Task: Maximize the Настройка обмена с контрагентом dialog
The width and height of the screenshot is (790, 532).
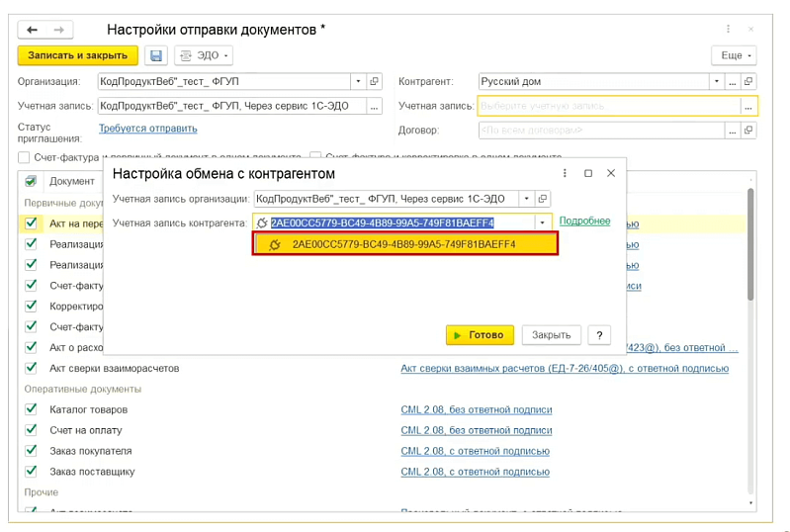Action: [x=588, y=173]
